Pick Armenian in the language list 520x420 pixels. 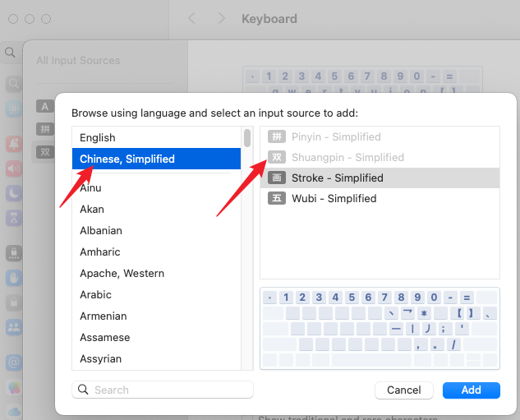[x=104, y=316]
